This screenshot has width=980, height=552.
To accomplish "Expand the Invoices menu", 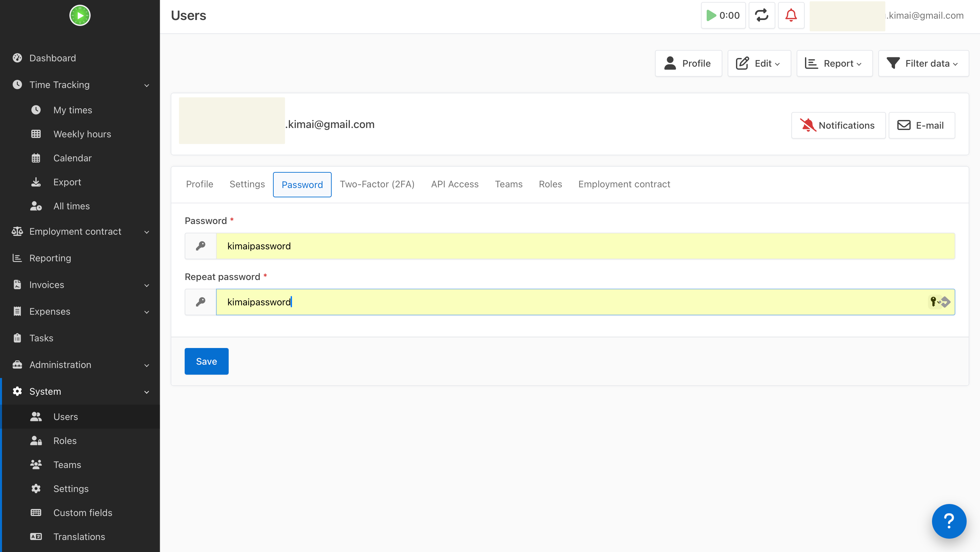I will coord(80,285).
